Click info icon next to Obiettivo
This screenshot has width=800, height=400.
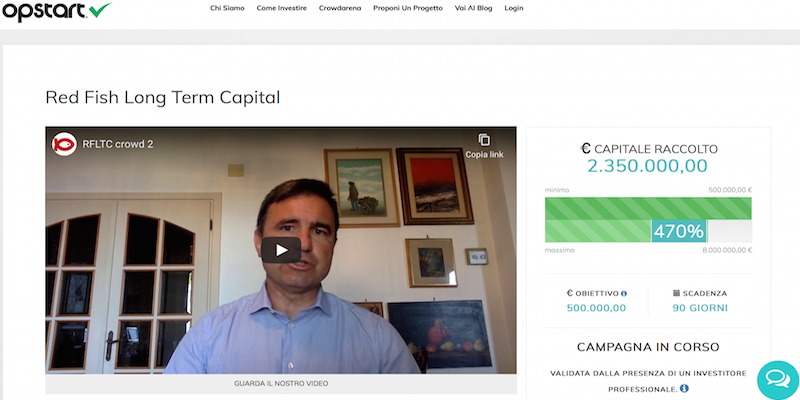click(x=624, y=294)
